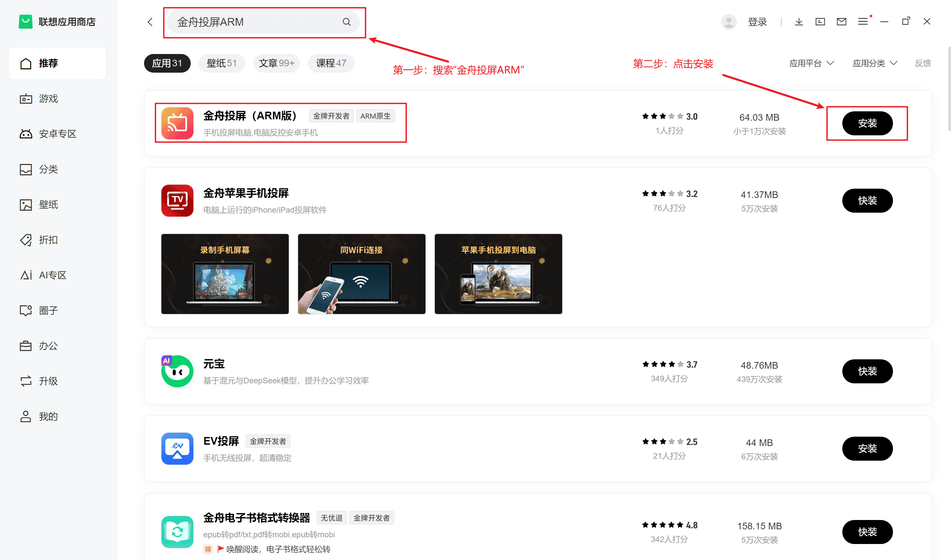
Task: Click 安装 for EV投屏
Action: [x=867, y=449]
